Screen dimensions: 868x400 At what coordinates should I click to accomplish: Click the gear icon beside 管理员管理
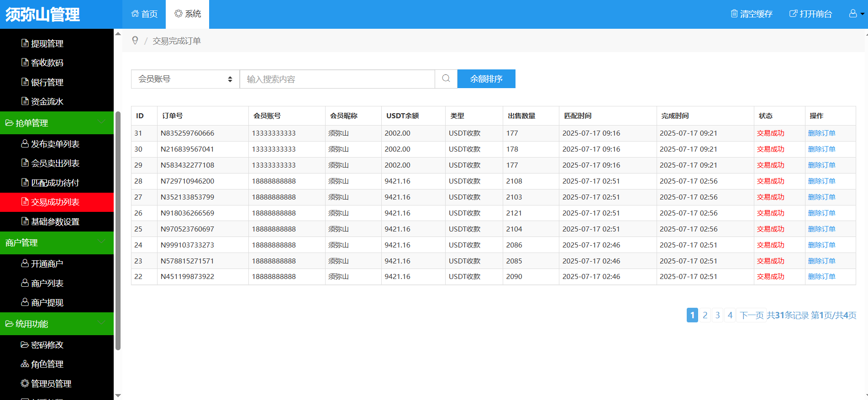[x=25, y=384]
